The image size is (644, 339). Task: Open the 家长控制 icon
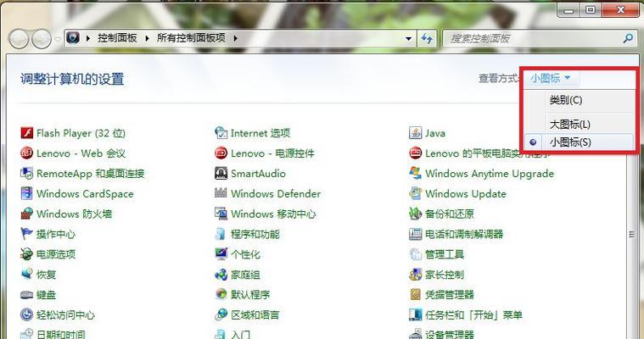click(x=415, y=274)
